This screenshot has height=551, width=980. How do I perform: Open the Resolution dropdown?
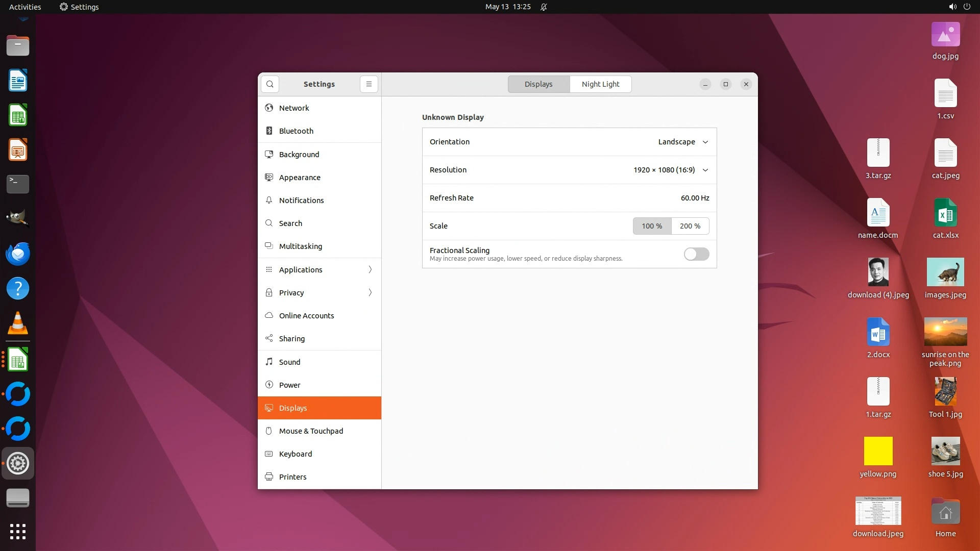(x=671, y=170)
